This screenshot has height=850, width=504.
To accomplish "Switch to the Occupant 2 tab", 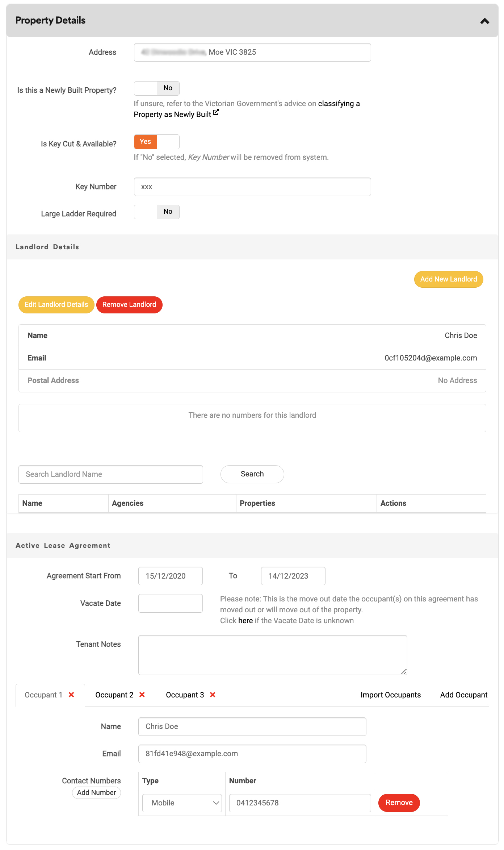I will [114, 695].
